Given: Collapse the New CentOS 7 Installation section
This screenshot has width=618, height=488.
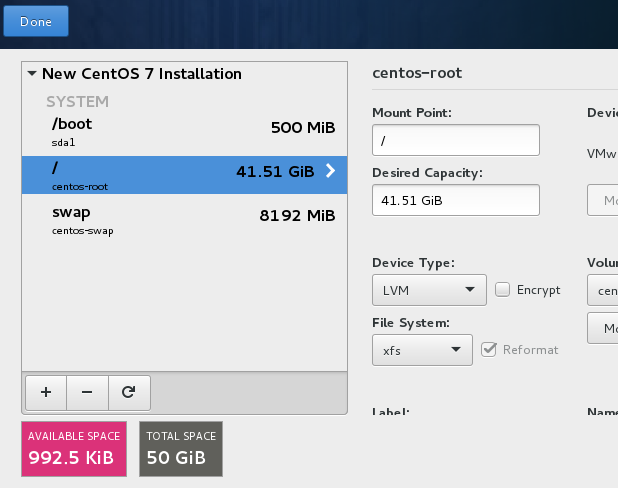Looking at the screenshot, I should (32, 73).
